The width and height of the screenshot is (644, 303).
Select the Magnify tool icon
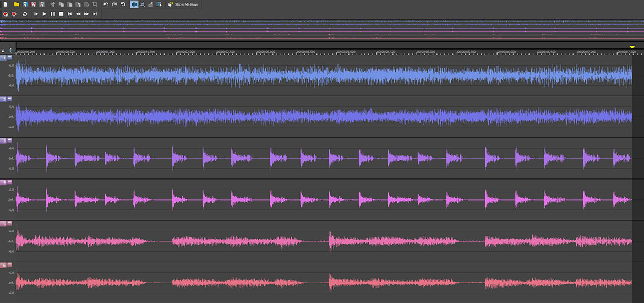coord(143,4)
